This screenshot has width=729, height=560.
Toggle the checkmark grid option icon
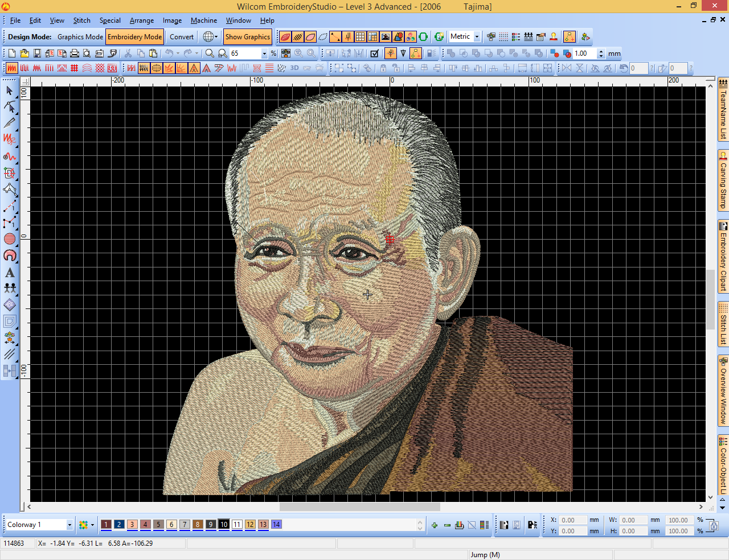pos(374,53)
